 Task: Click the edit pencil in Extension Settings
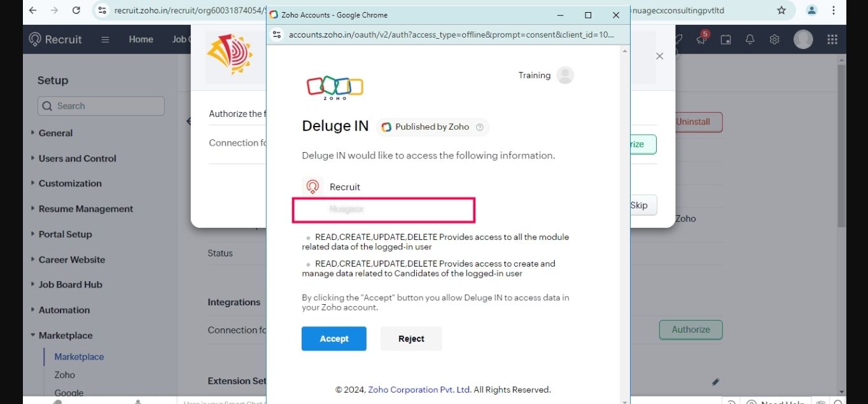pyautogui.click(x=715, y=382)
